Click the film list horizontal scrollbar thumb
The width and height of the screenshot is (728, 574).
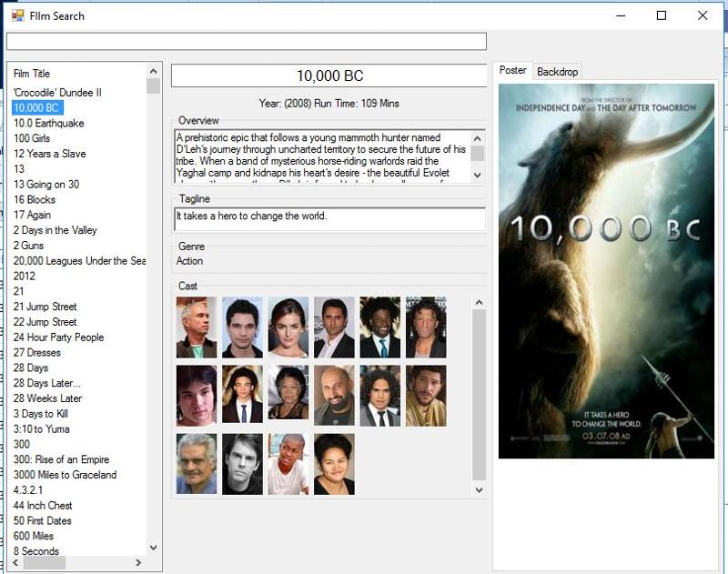click(44, 563)
